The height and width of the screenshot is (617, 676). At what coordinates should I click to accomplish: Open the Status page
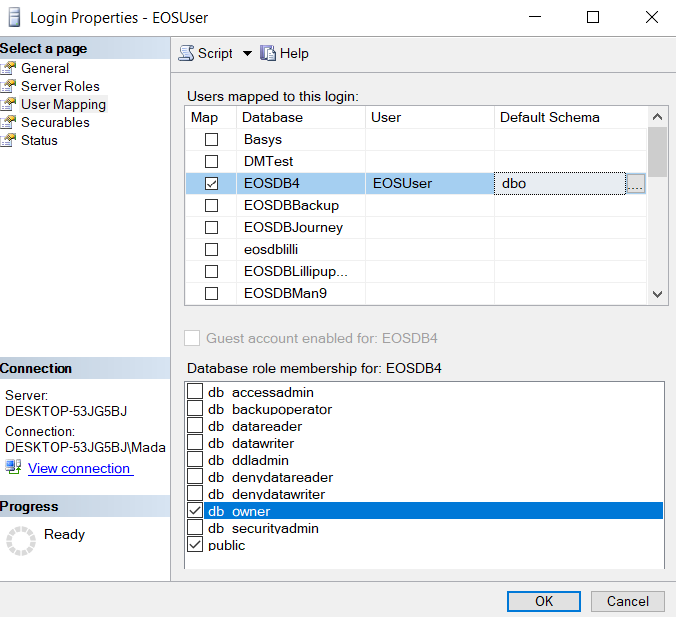(x=39, y=141)
